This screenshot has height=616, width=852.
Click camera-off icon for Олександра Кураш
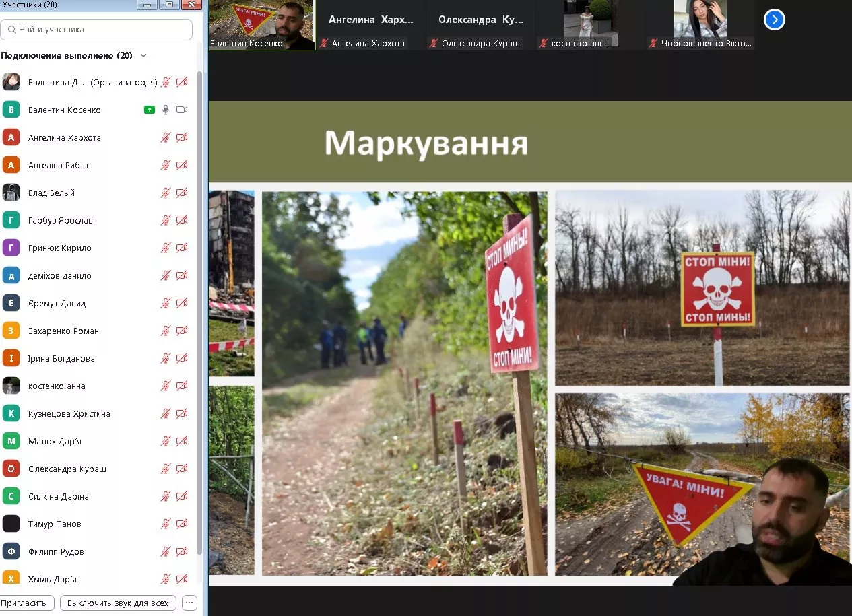coord(182,469)
